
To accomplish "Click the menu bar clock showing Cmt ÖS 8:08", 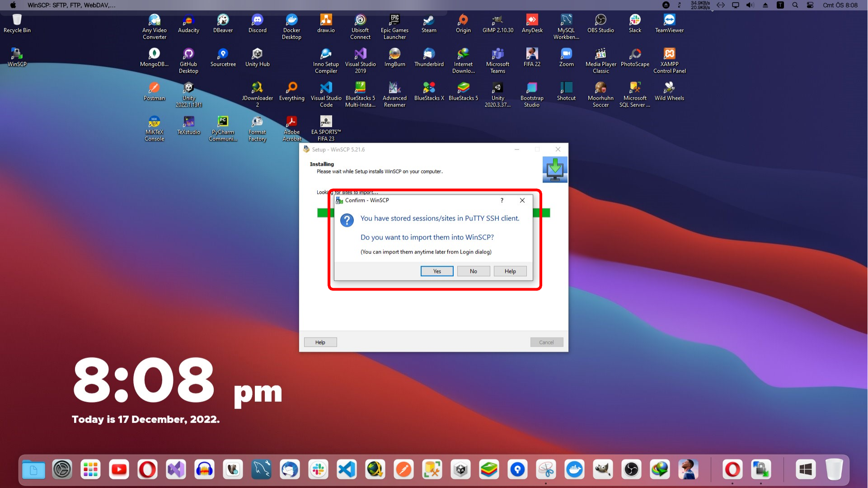I will [840, 5].
